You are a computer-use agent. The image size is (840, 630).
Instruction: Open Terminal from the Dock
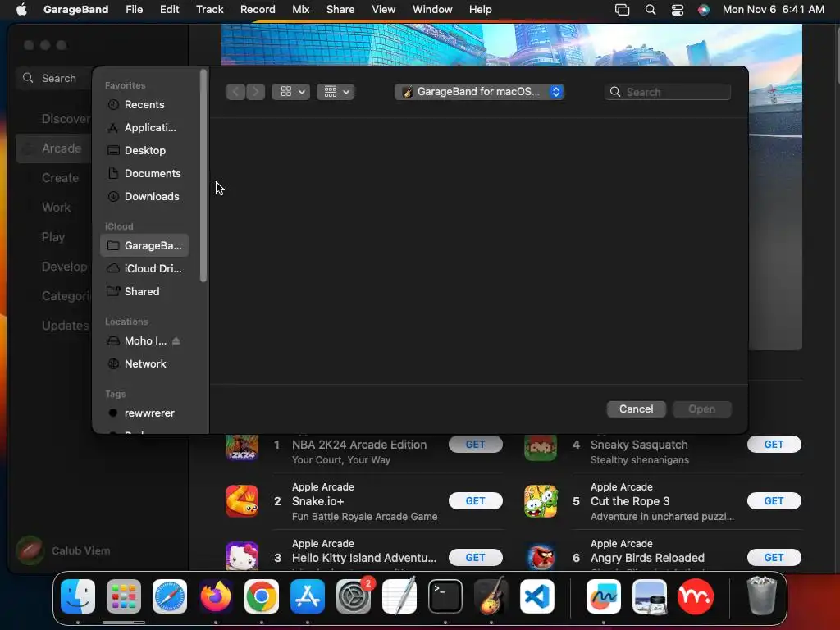(x=445, y=596)
